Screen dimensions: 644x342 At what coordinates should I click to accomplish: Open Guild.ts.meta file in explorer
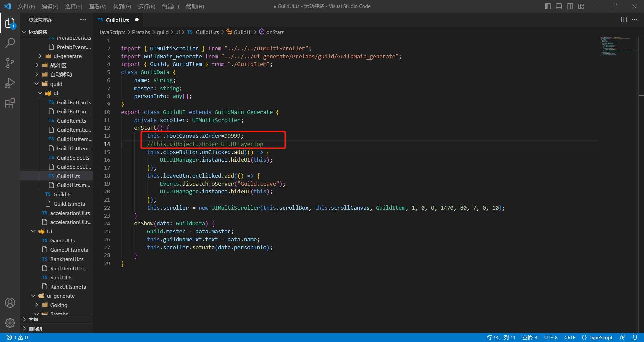click(56, 204)
